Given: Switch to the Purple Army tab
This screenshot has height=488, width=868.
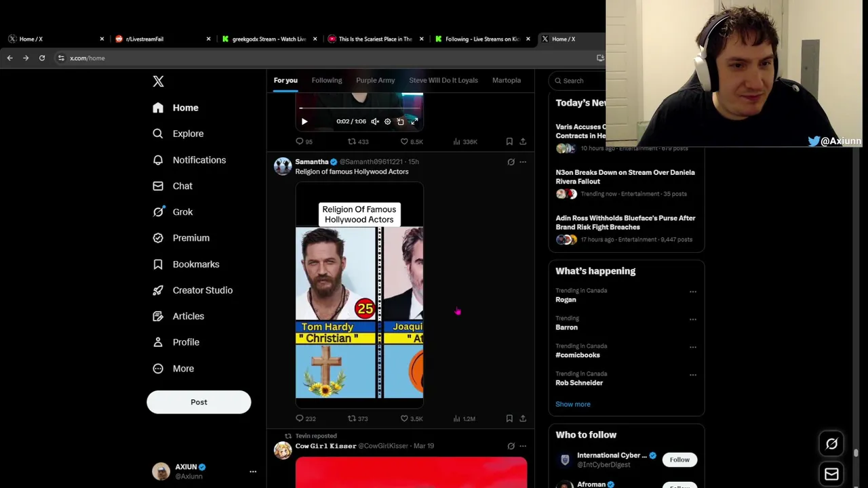Looking at the screenshot, I should 375,80.
